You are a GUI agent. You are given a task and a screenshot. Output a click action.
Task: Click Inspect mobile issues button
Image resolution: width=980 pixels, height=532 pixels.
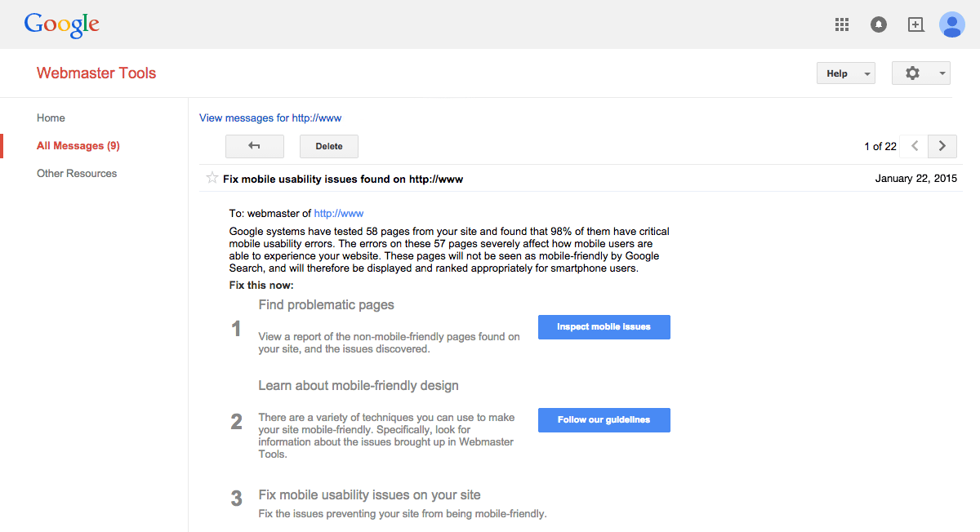coord(604,327)
